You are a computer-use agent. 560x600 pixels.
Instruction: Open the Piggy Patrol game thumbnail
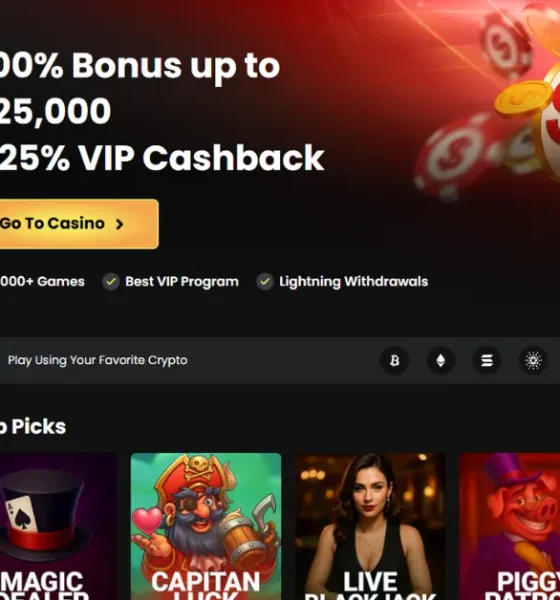[x=509, y=527]
